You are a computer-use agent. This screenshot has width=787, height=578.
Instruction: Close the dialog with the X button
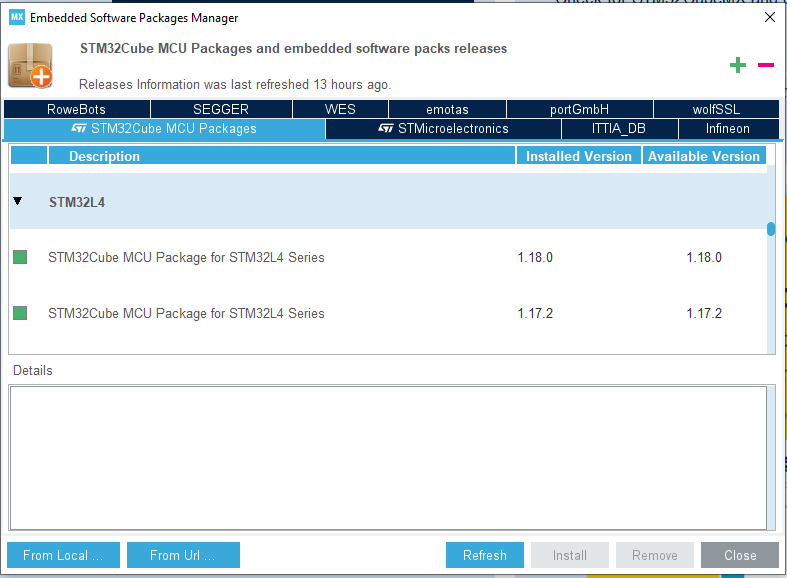769,17
